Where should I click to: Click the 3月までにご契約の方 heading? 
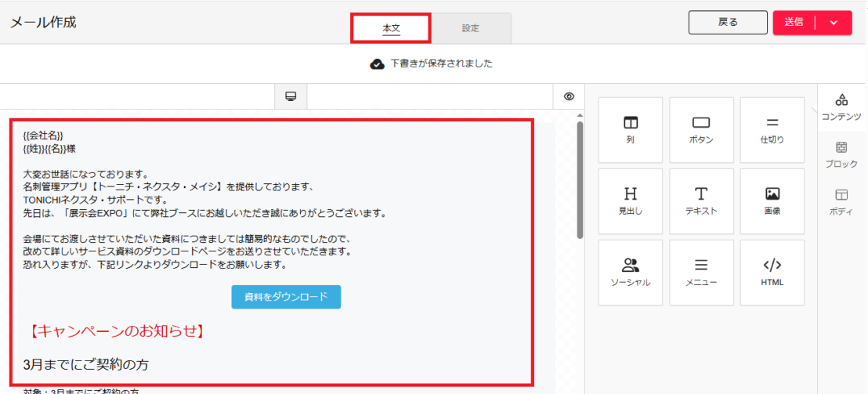(86, 365)
